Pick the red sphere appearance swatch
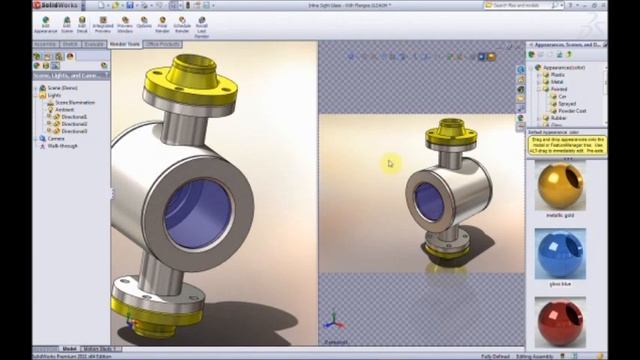Image resolution: width=640 pixels, height=360 pixels. (560, 322)
